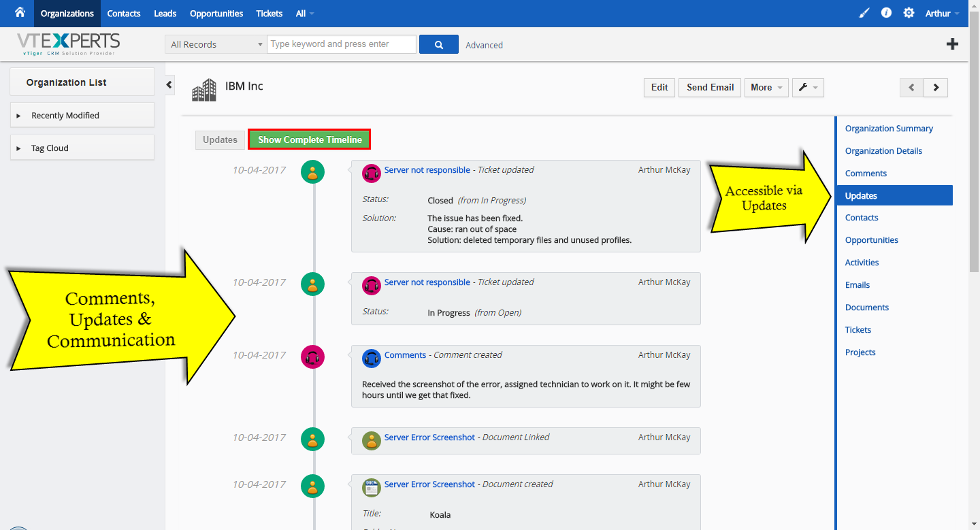Click the Send Email button

click(710, 87)
